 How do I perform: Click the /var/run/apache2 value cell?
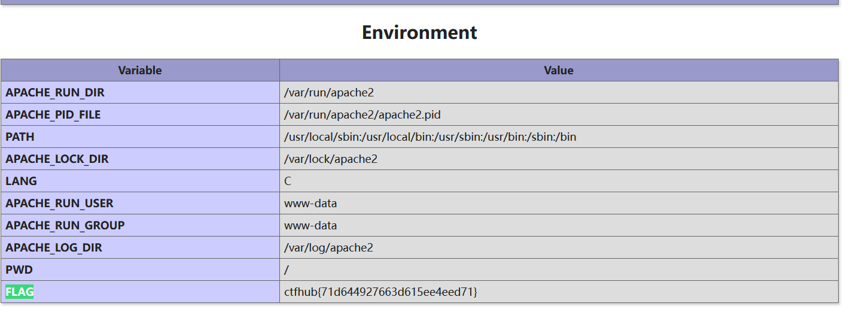coord(329,93)
